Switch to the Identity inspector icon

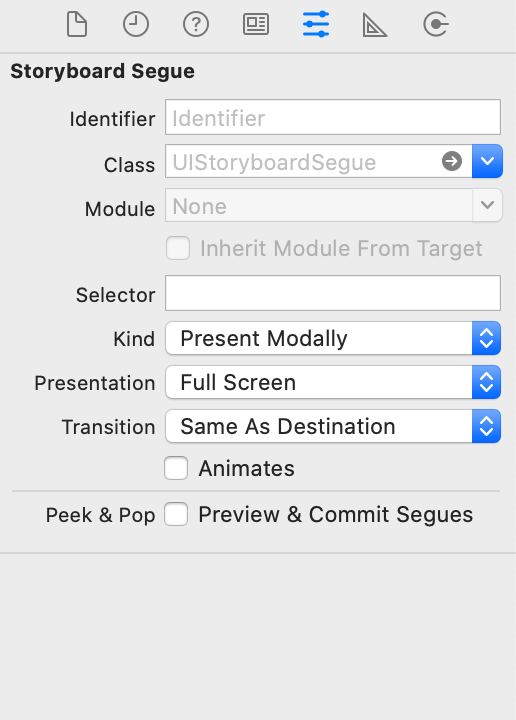(256, 24)
